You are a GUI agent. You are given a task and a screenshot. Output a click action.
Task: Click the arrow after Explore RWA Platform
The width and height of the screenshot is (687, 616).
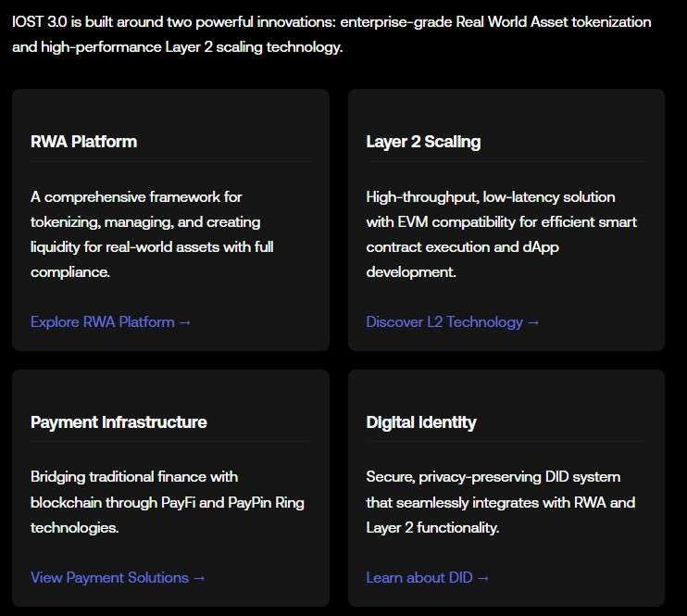tap(185, 322)
